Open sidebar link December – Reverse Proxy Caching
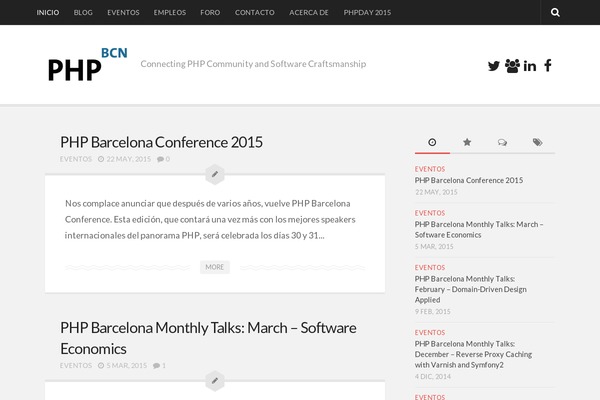600x400 pixels. [x=473, y=354]
